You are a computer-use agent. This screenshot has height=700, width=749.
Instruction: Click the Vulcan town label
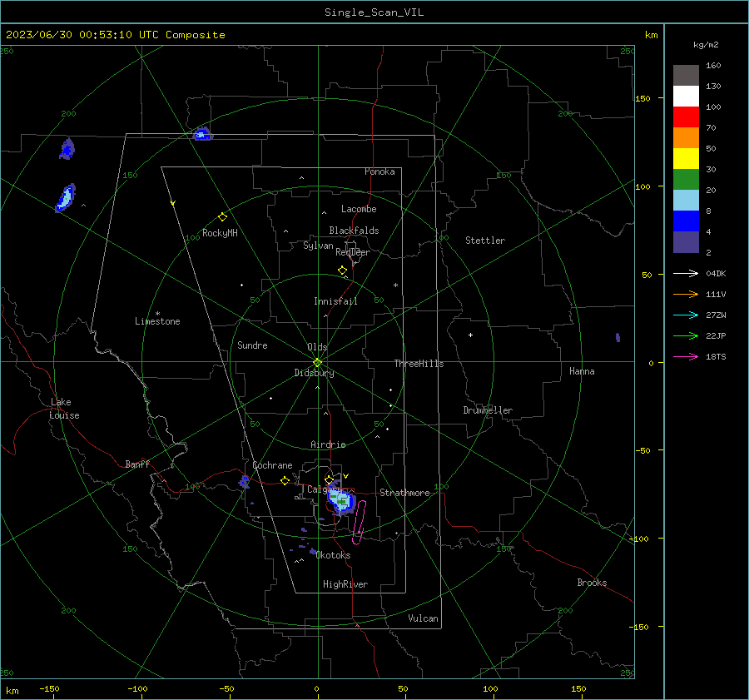click(x=423, y=618)
